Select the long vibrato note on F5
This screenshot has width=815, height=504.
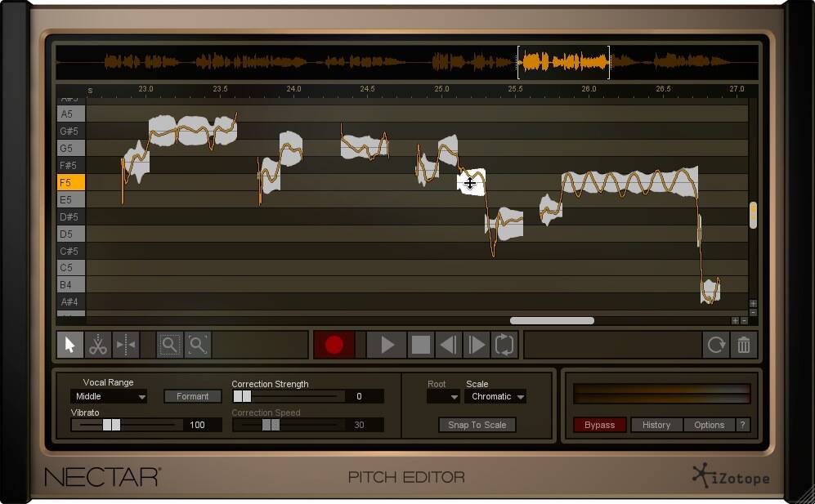click(630, 182)
